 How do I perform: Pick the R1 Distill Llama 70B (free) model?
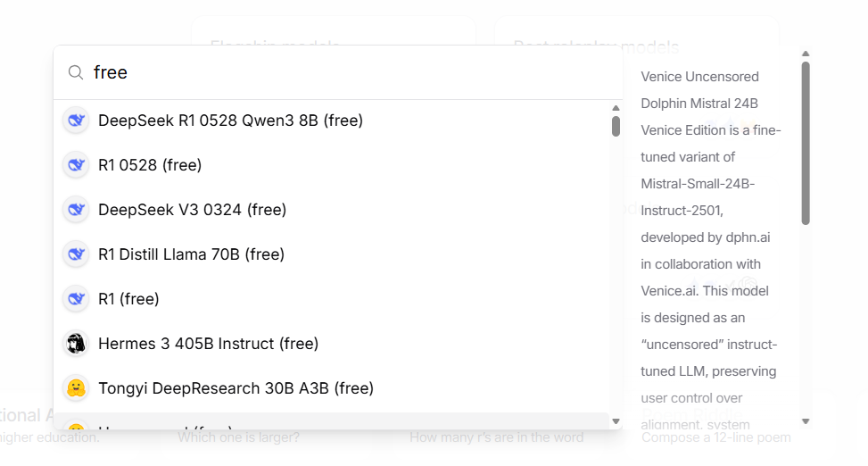191,254
